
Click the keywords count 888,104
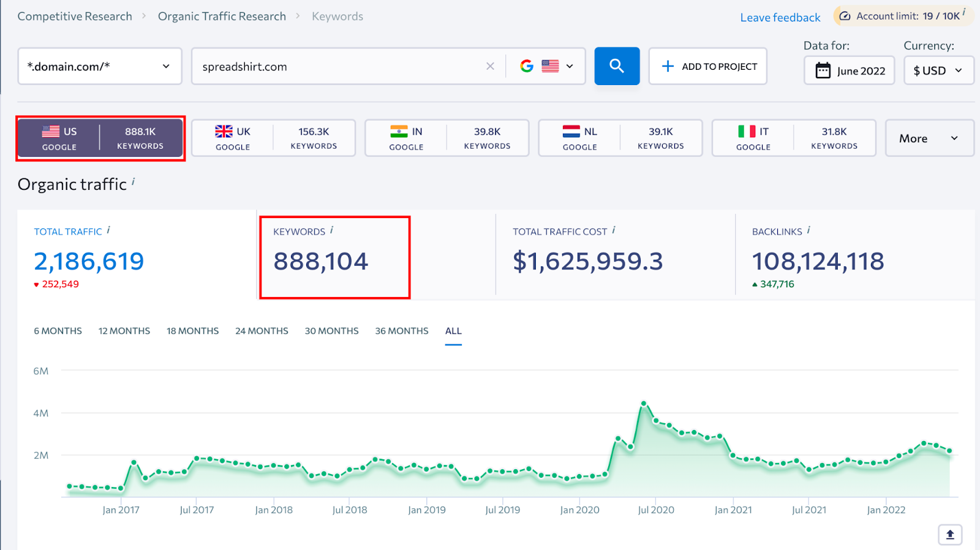321,262
